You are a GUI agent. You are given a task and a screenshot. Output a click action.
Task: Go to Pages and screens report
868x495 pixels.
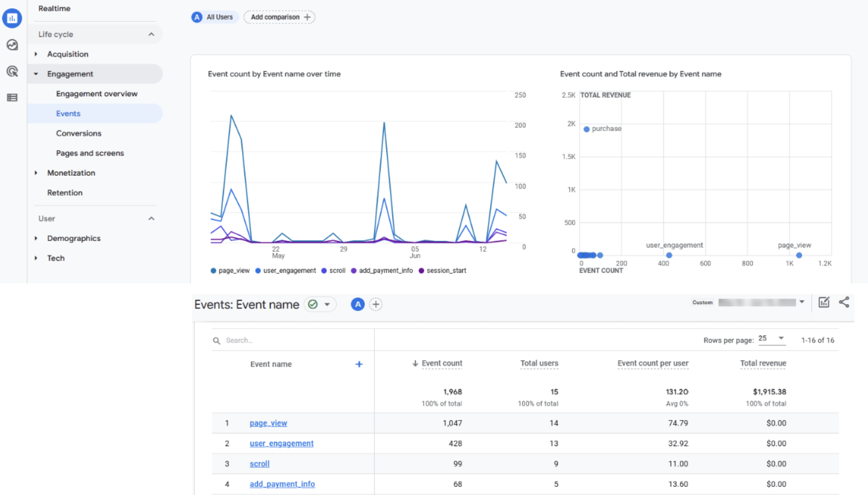pos(90,153)
